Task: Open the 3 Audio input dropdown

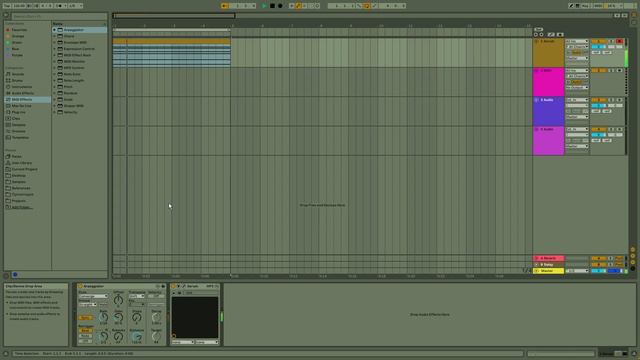Action: click(x=577, y=100)
